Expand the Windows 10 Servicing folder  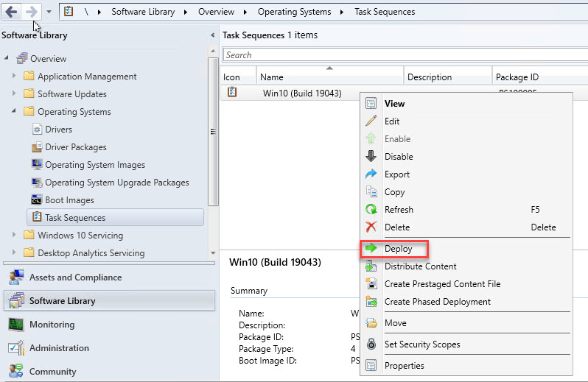[14, 236]
